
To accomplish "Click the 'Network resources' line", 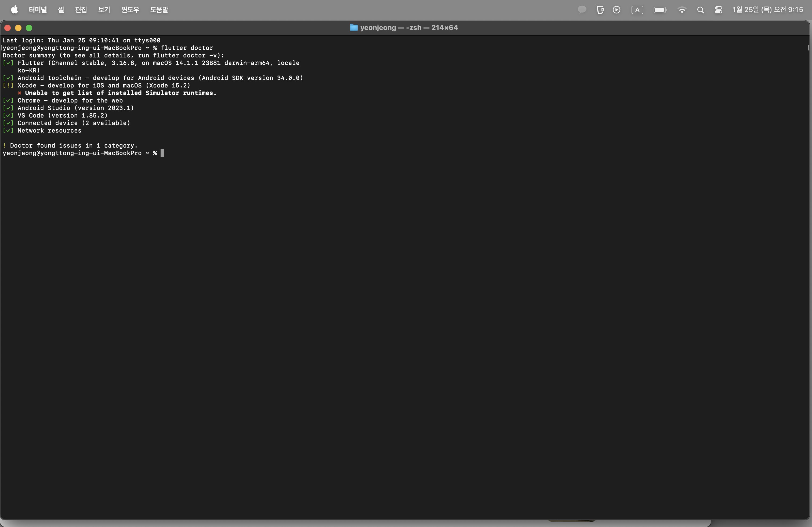I will (x=49, y=130).
